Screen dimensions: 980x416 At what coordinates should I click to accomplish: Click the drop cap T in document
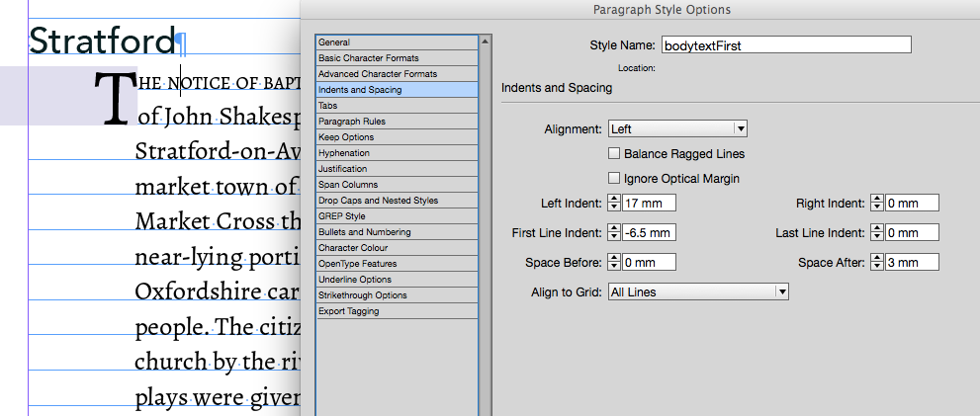115,98
